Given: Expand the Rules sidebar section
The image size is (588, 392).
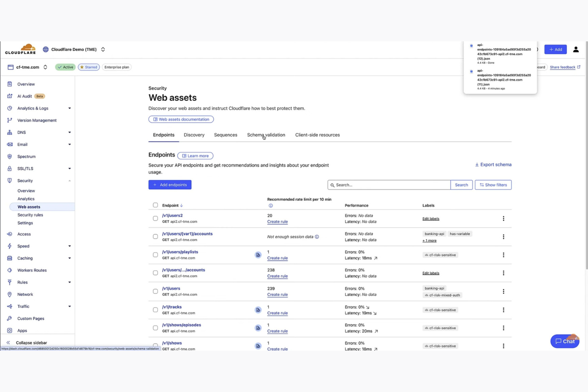Looking at the screenshot, I should tap(70, 282).
